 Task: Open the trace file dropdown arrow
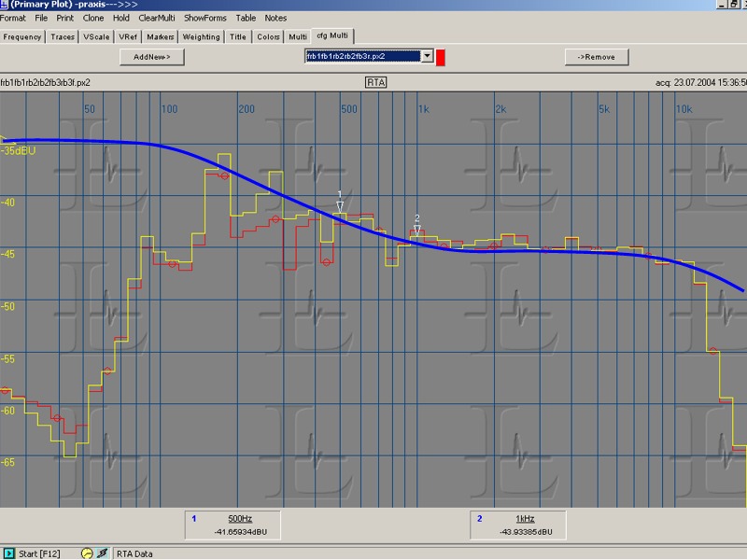pos(428,57)
